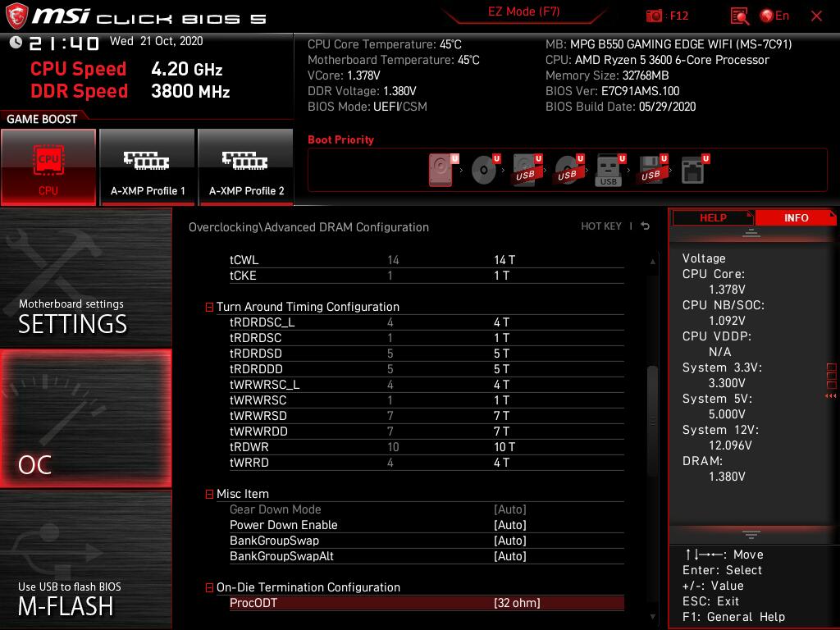Click the Boot Priority heading
The image size is (840, 630).
[x=340, y=139]
